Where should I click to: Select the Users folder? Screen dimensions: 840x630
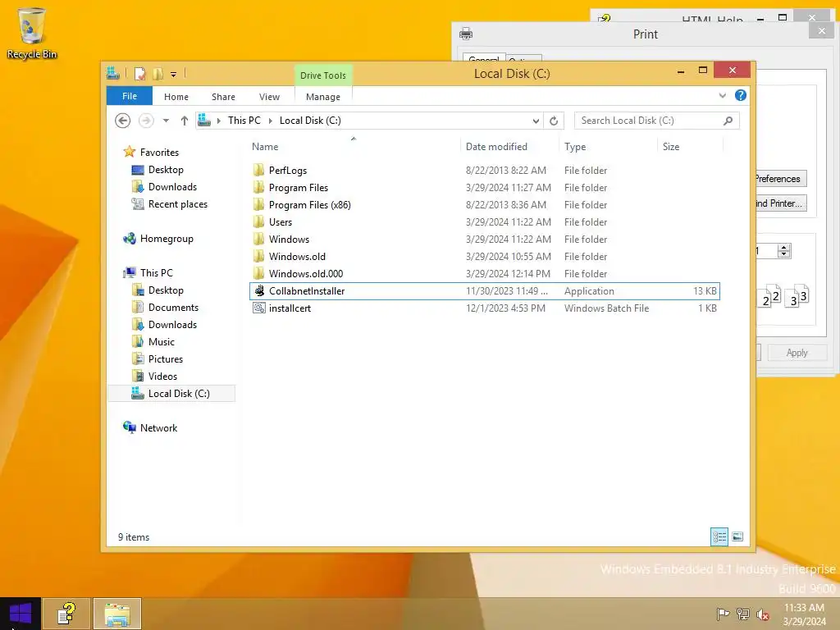point(484,221)
